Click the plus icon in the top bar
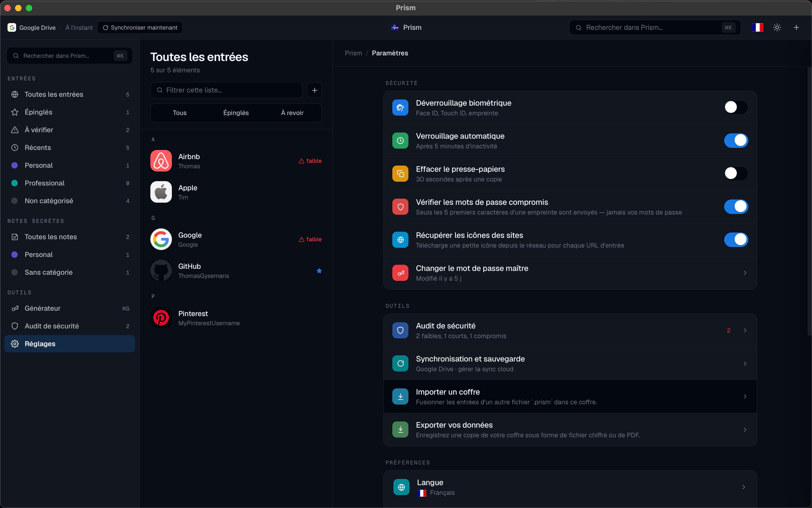812x508 pixels. click(x=796, y=27)
